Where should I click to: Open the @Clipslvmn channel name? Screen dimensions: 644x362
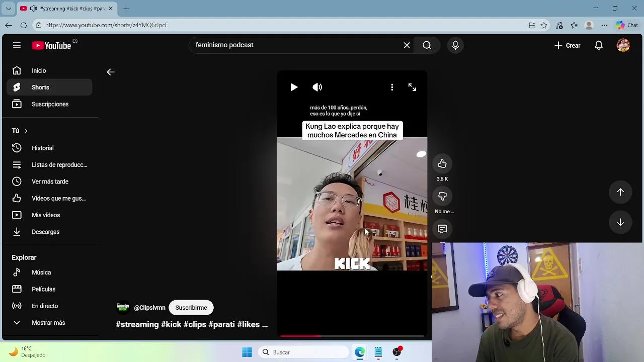pyautogui.click(x=149, y=308)
